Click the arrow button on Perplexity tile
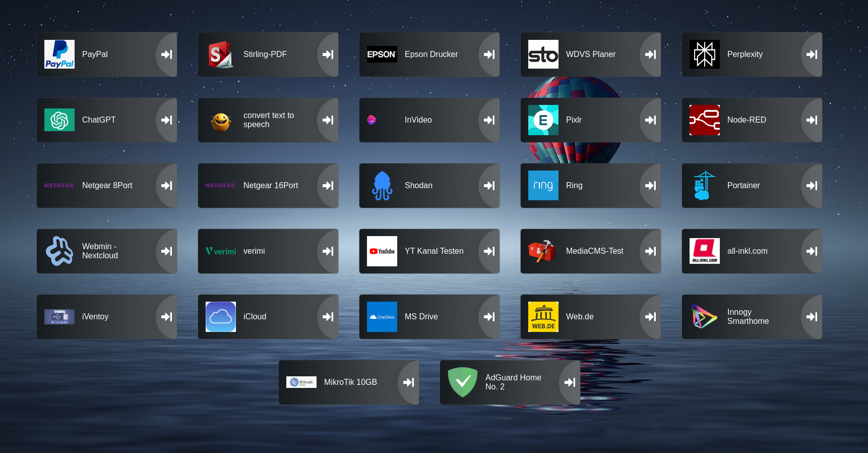Image resolution: width=868 pixels, height=453 pixels. click(812, 54)
